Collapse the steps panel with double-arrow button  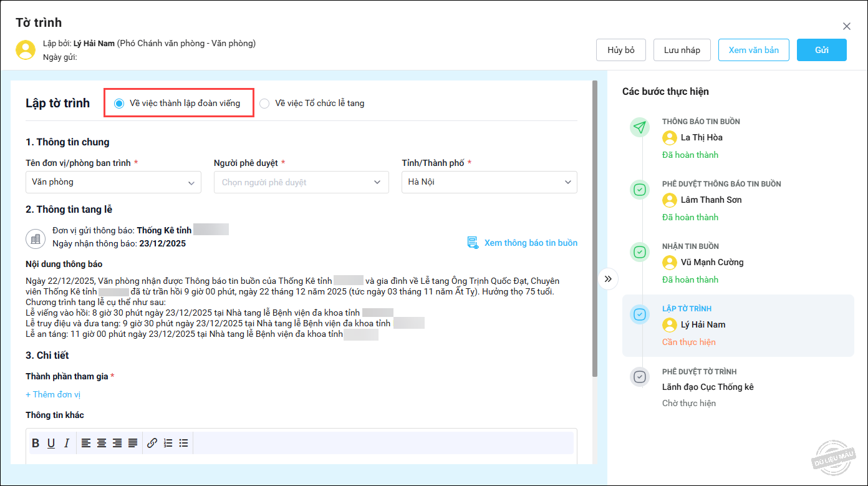608,279
